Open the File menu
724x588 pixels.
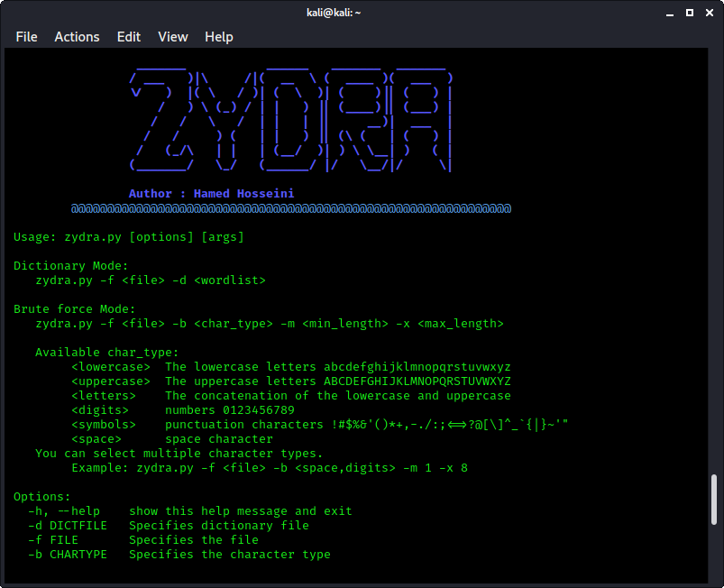pos(26,37)
